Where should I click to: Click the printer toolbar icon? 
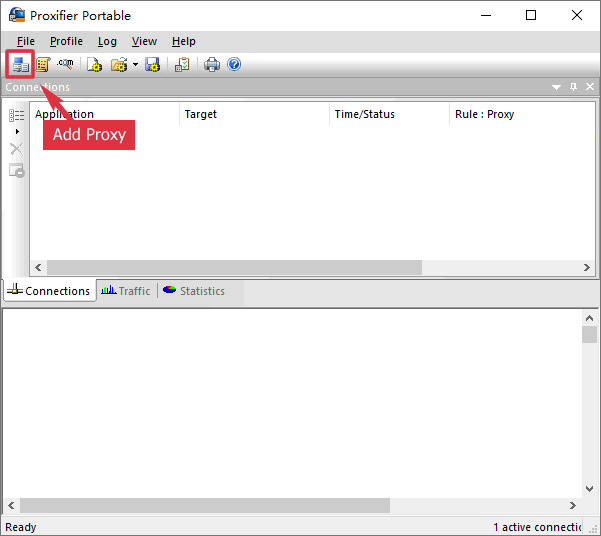point(212,64)
